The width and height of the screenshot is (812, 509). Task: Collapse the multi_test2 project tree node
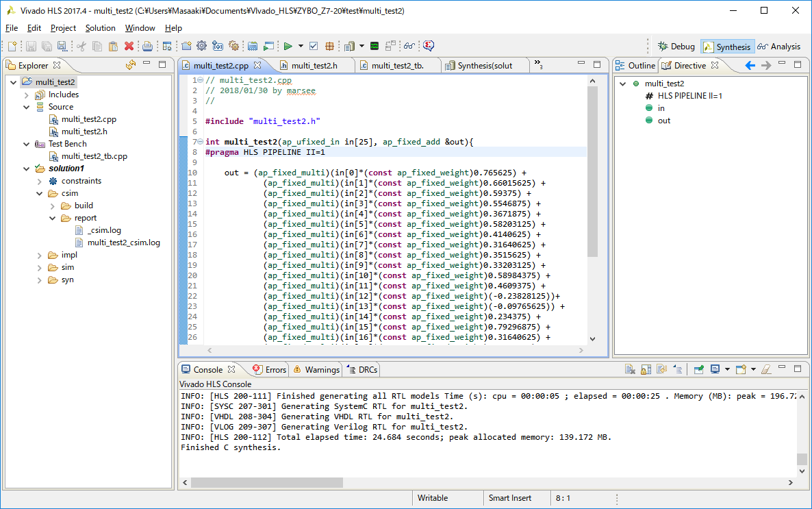pos(14,82)
